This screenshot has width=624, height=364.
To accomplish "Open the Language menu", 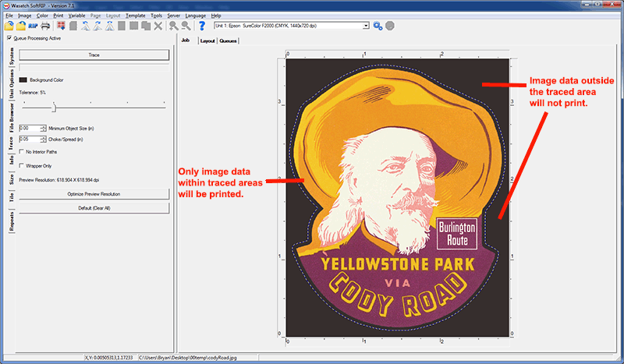I will pos(196,16).
